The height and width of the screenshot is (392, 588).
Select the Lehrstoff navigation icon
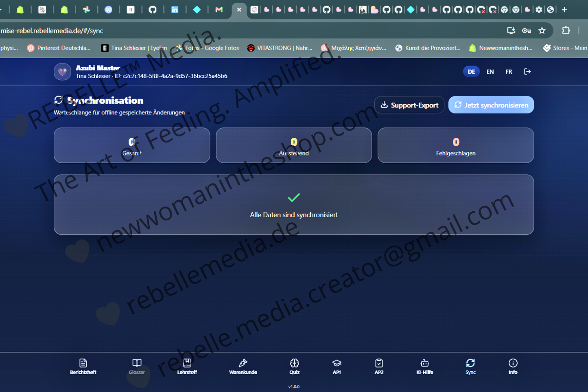[x=187, y=366]
